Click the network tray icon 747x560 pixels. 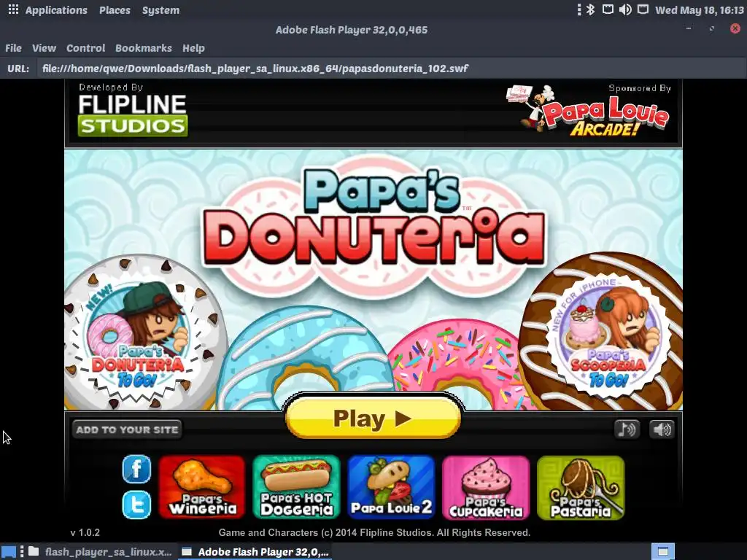click(608, 9)
